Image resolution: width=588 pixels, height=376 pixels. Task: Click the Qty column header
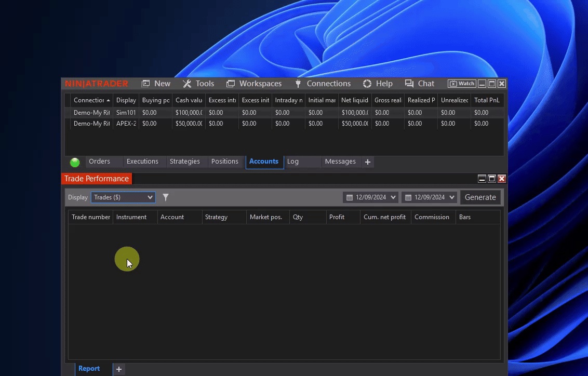point(308,217)
